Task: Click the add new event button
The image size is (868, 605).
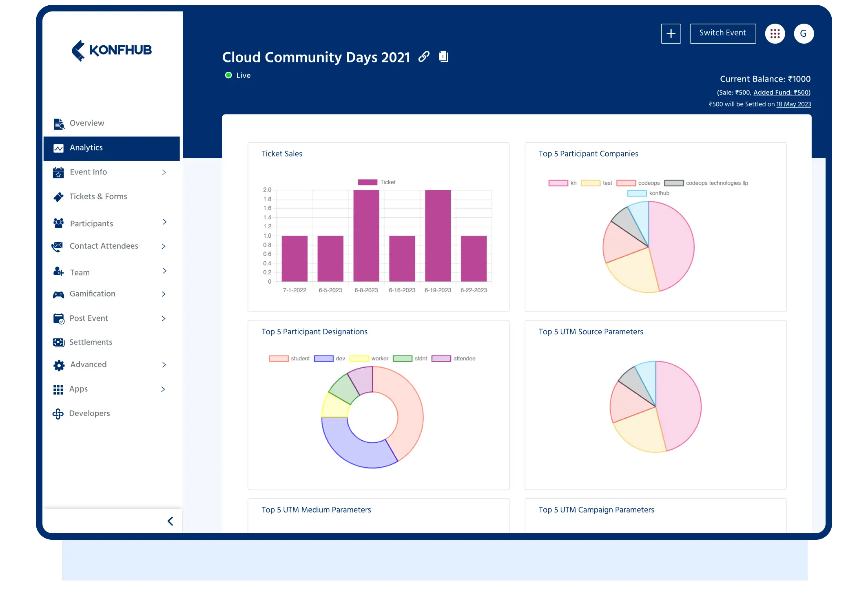Action: pyautogui.click(x=671, y=33)
